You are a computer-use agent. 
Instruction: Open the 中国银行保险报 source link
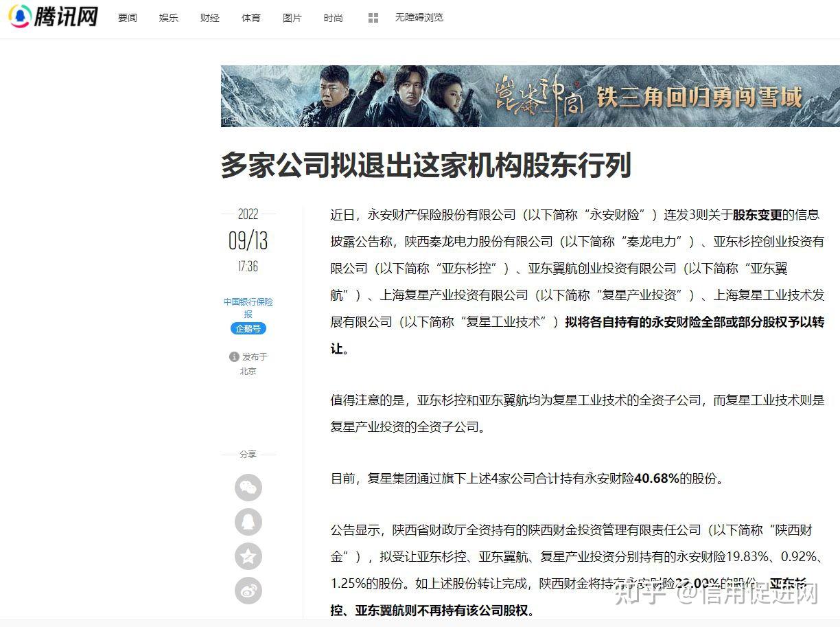click(x=248, y=308)
